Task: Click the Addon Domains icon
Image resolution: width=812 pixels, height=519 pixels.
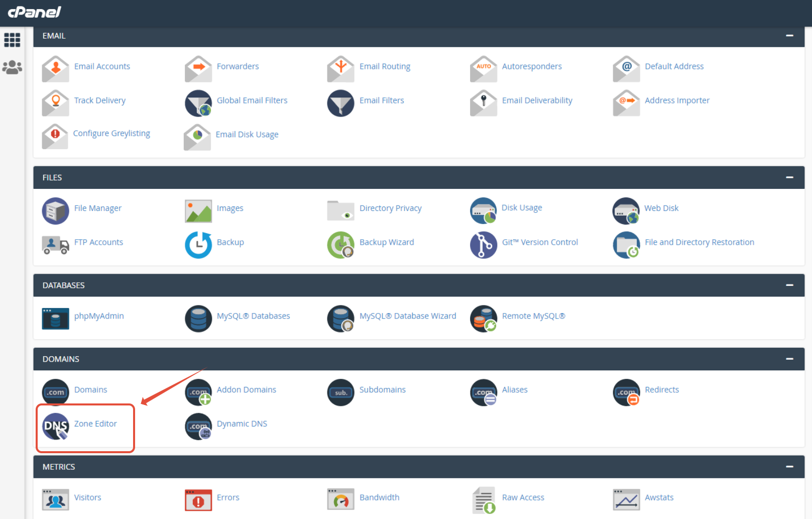Action: tap(198, 392)
